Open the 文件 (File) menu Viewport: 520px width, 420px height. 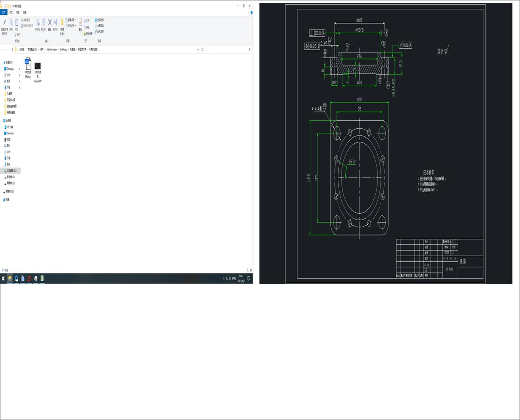(4, 13)
